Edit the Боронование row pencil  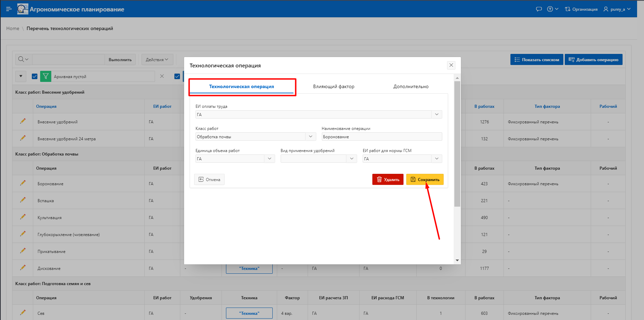tap(23, 183)
